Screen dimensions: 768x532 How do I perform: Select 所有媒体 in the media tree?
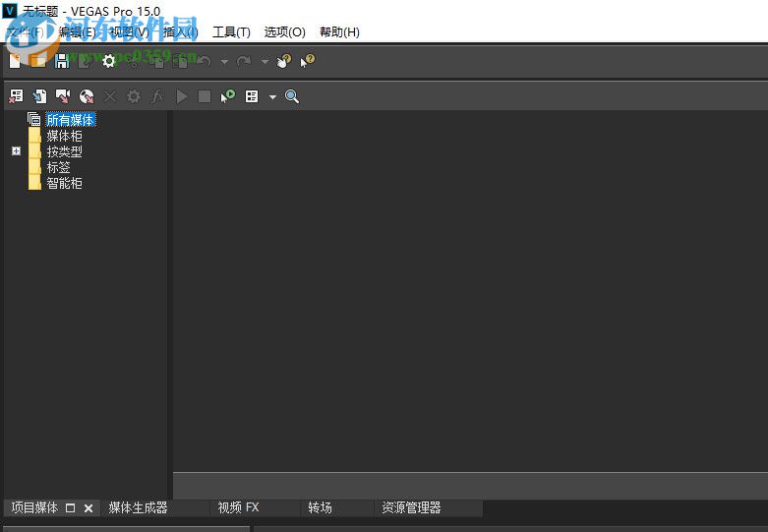71,120
